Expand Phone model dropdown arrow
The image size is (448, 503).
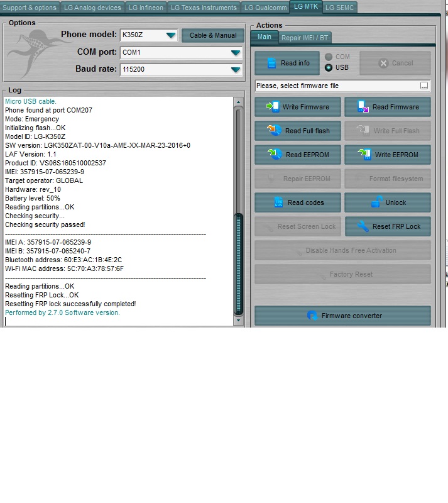pos(171,35)
